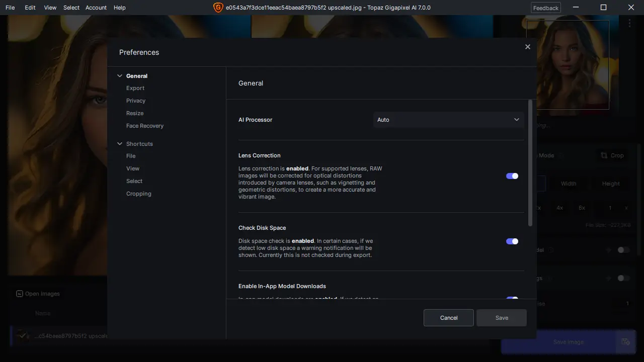Open the Help menu

[x=120, y=8]
